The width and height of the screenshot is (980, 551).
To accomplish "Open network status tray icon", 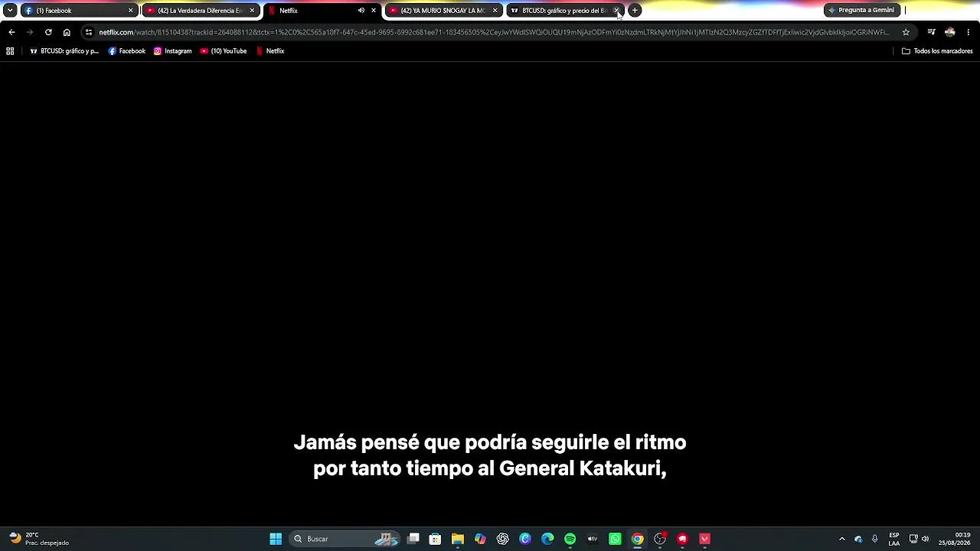I will click(x=913, y=539).
